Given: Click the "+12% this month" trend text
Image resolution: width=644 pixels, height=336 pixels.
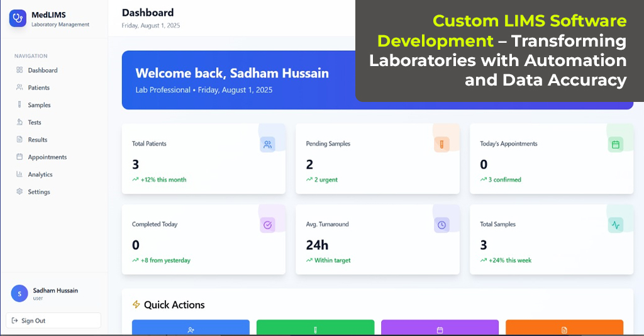Looking at the screenshot, I should [x=164, y=179].
